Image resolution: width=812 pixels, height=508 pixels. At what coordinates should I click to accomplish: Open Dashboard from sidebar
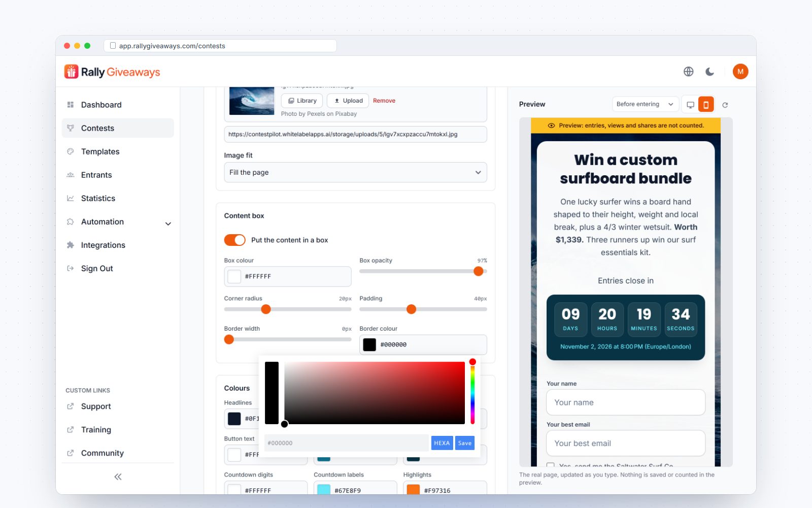click(118, 105)
